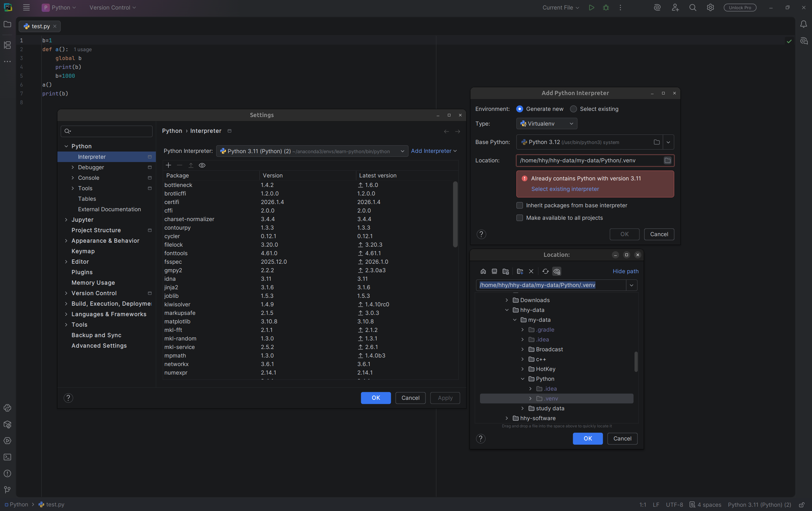Open the Git tool window icon
The image size is (812, 511).
[8, 490]
